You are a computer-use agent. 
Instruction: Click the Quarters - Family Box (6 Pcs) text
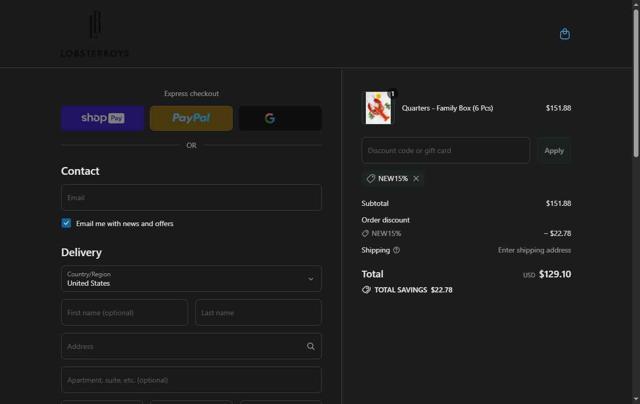pos(447,108)
